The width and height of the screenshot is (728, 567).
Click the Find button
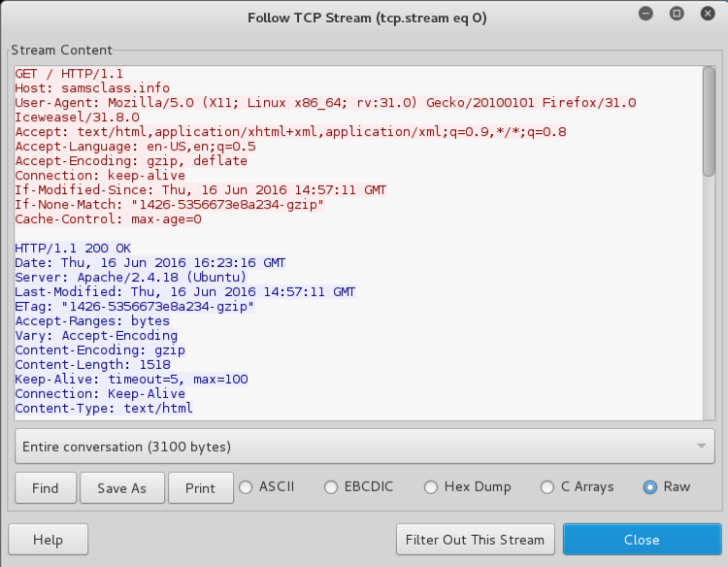point(46,488)
